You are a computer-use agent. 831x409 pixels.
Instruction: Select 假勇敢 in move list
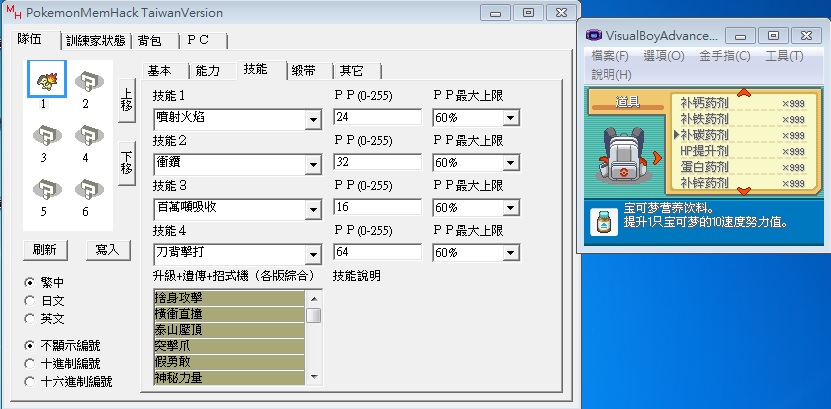tap(229, 361)
